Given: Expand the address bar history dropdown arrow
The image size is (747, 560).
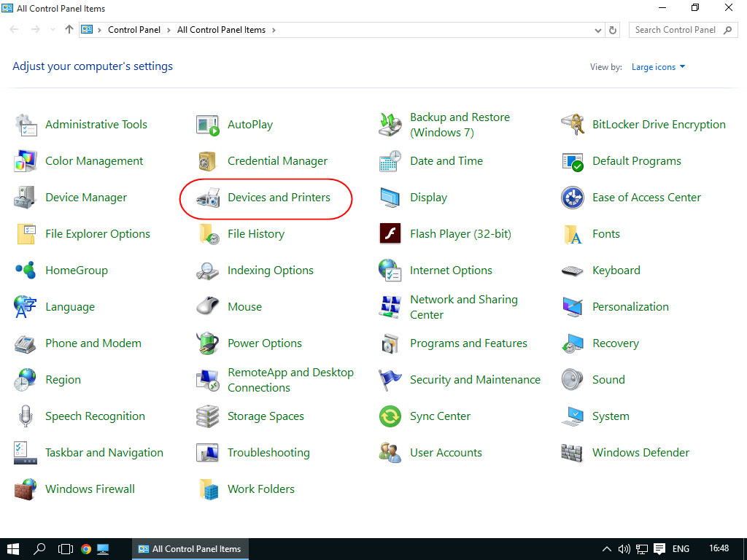Looking at the screenshot, I should 598,30.
